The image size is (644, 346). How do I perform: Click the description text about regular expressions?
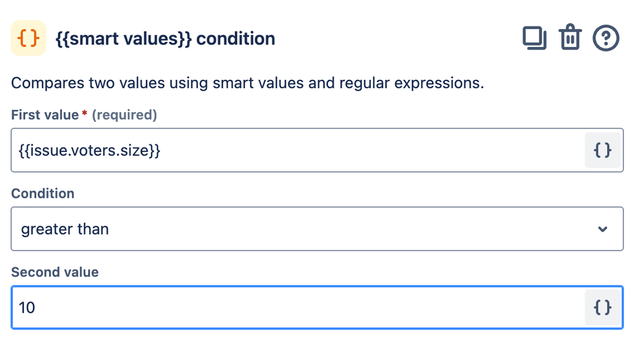click(x=248, y=83)
